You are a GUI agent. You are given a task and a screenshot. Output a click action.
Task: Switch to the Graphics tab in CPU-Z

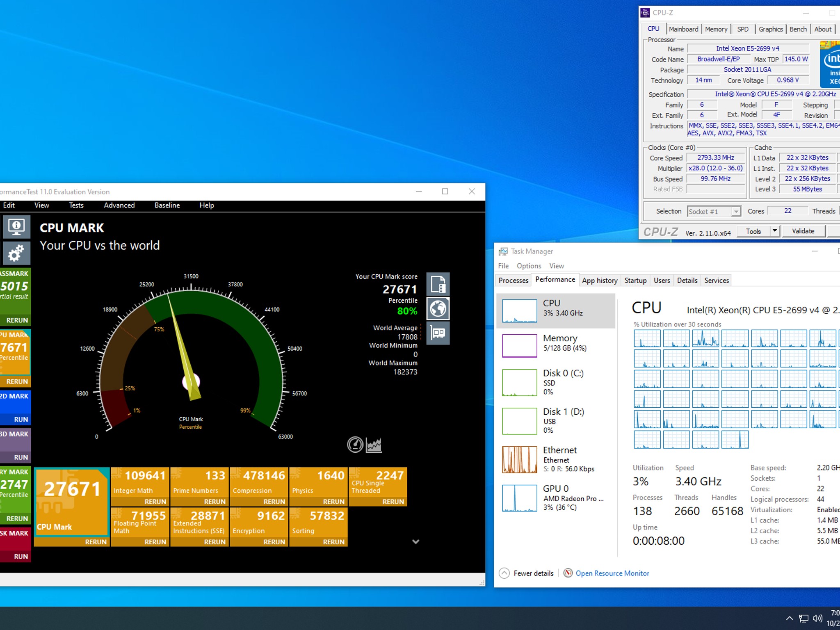click(771, 29)
